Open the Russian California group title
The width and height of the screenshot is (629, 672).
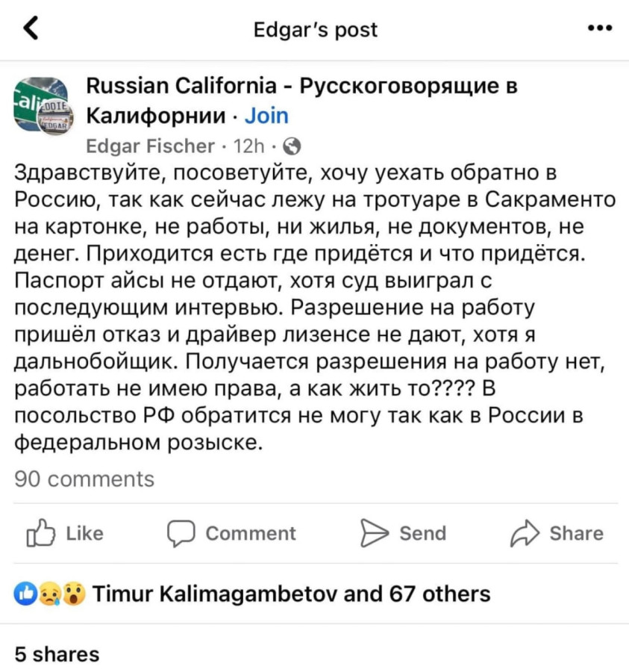tap(302, 101)
